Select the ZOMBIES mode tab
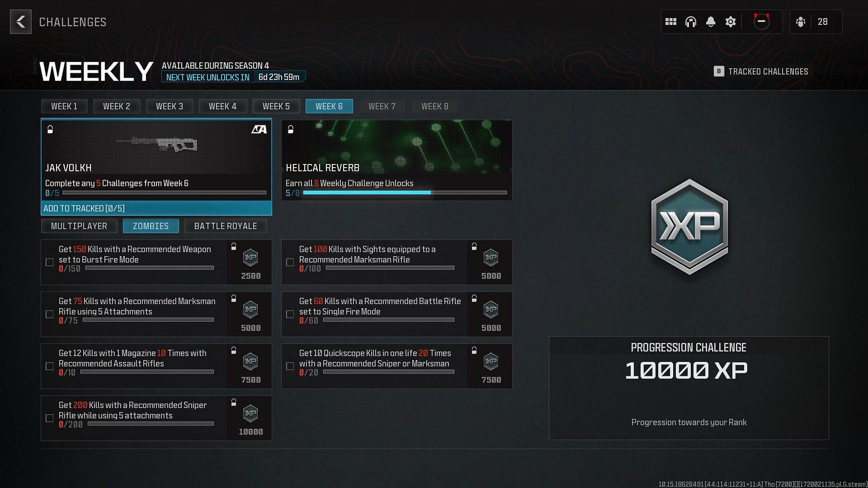 pos(151,226)
